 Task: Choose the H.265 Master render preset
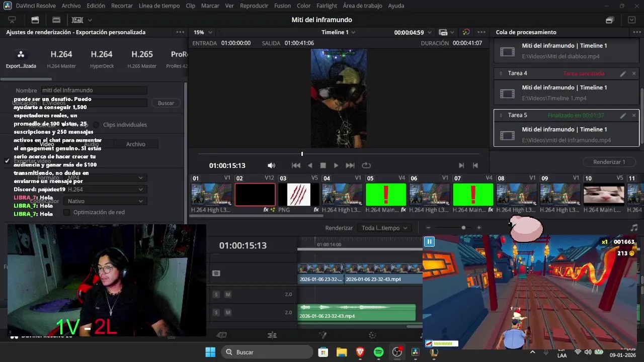[x=142, y=58]
